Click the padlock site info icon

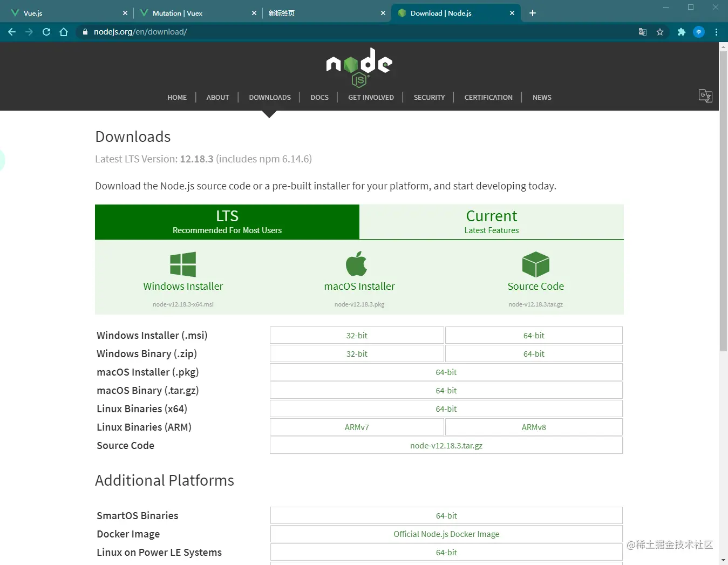coord(85,32)
